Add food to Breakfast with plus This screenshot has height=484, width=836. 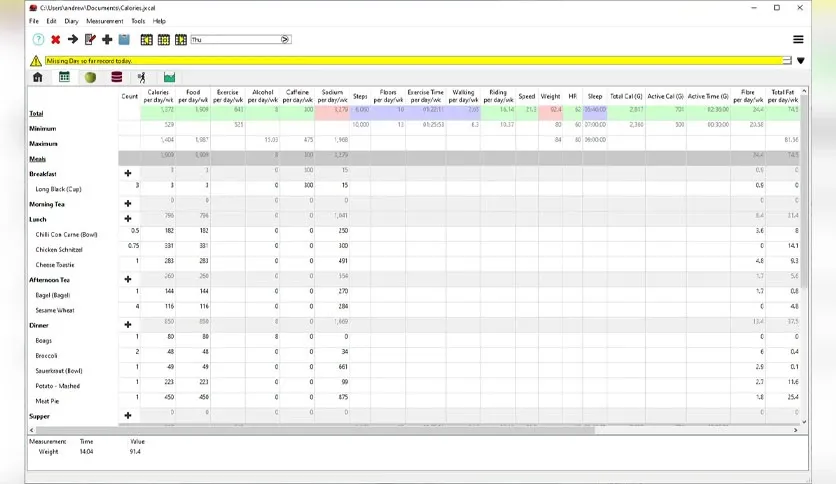point(128,173)
